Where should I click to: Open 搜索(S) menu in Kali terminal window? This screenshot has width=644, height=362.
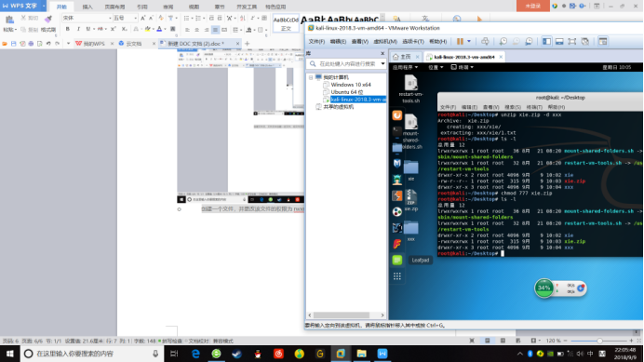tap(512, 107)
